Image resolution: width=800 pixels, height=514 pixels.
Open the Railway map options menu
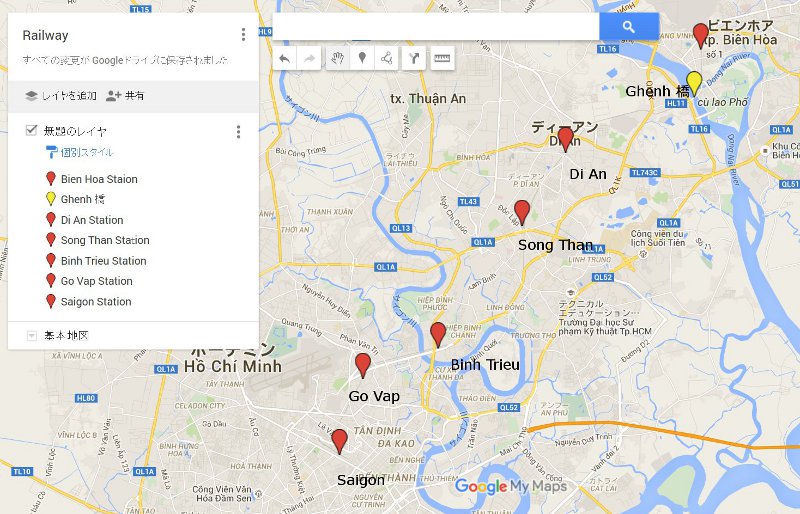click(243, 35)
